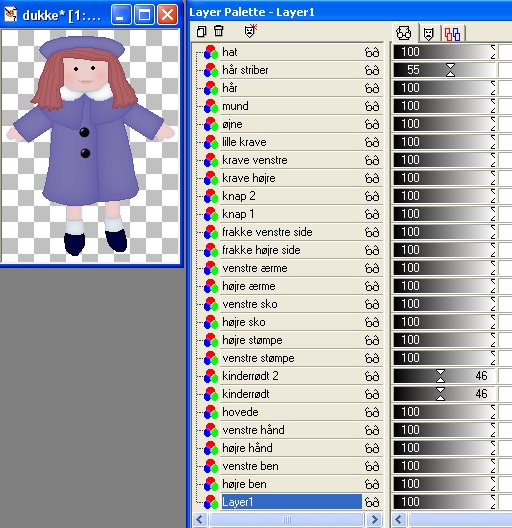Viewport: 512px width, 528px height.
Task: Click the layer type icon next to hovede
Action: pyautogui.click(x=211, y=412)
